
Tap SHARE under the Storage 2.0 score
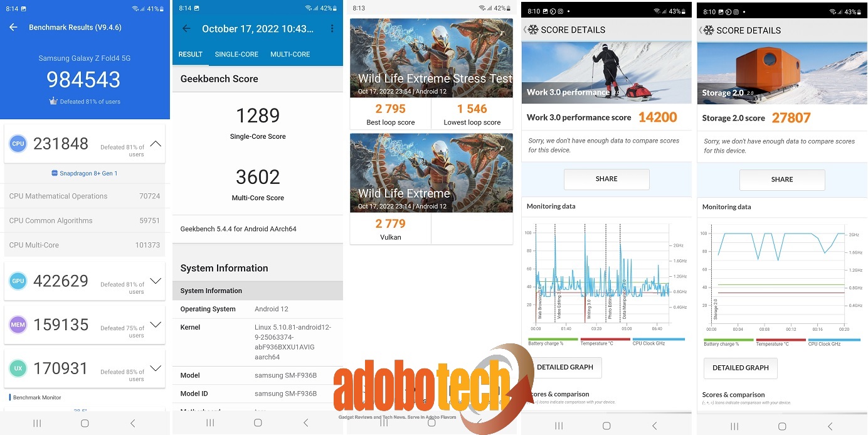[x=782, y=180]
